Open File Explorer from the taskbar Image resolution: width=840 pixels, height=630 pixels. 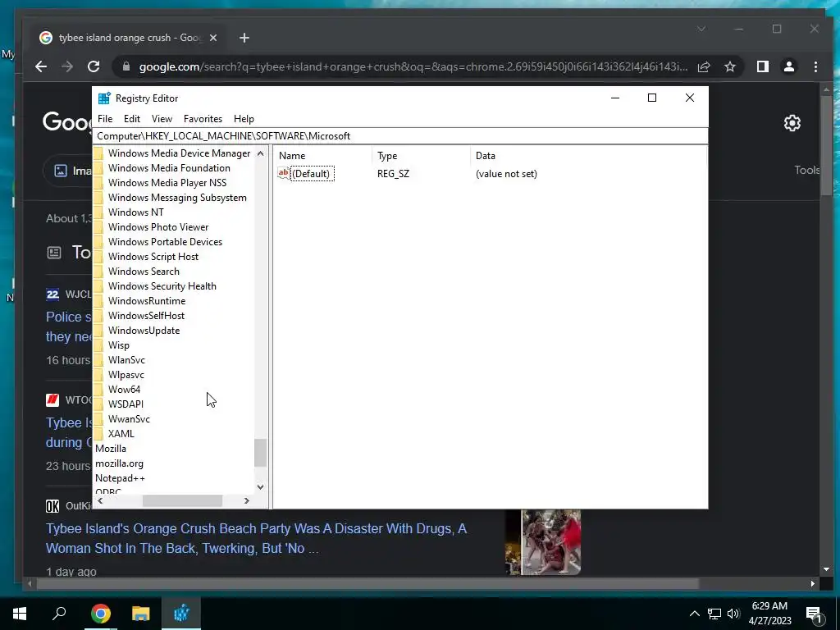coord(141,614)
